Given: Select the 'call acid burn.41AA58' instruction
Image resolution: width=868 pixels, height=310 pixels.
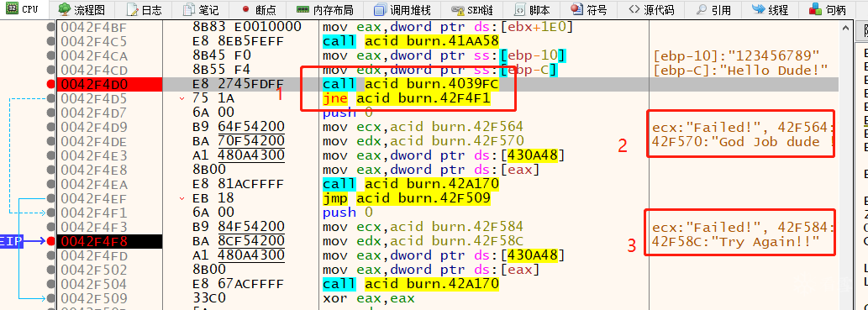Looking at the screenshot, I should click(x=411, y=41).
